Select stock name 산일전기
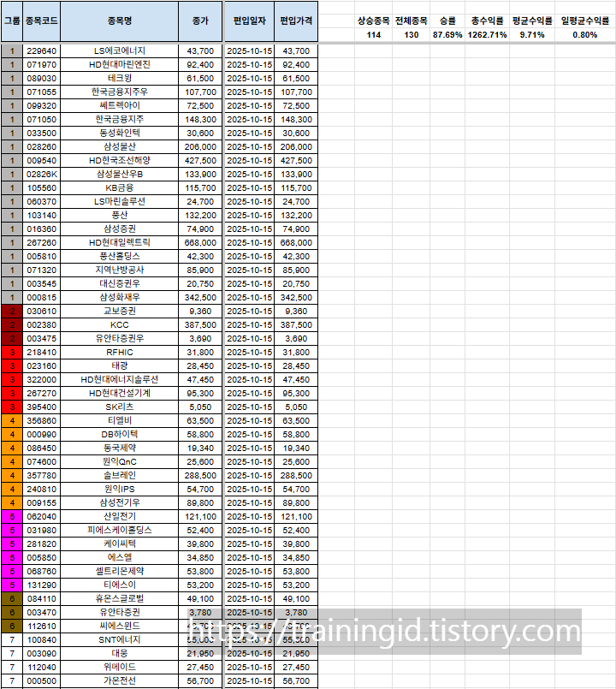The image size is (616, 689). pyautogui.click(x=120, y=516)
